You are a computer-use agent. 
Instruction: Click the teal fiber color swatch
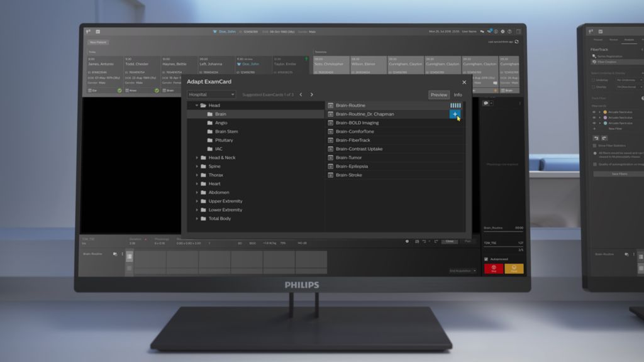tap(605, 123)
